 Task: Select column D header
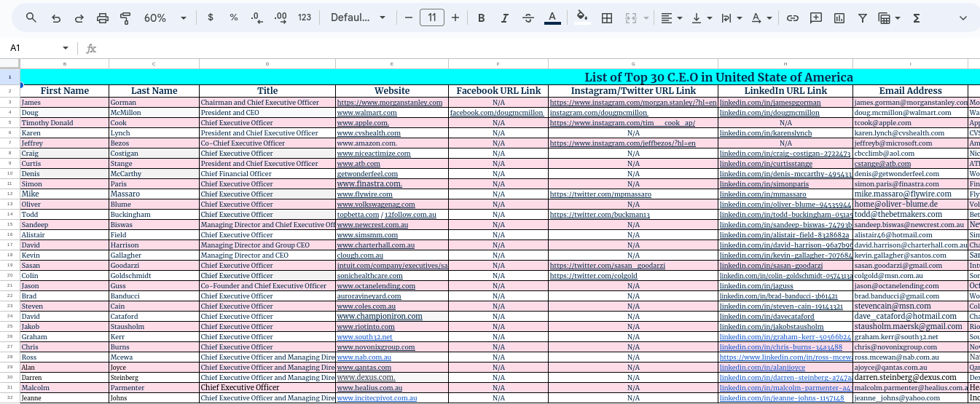[267, 64]
